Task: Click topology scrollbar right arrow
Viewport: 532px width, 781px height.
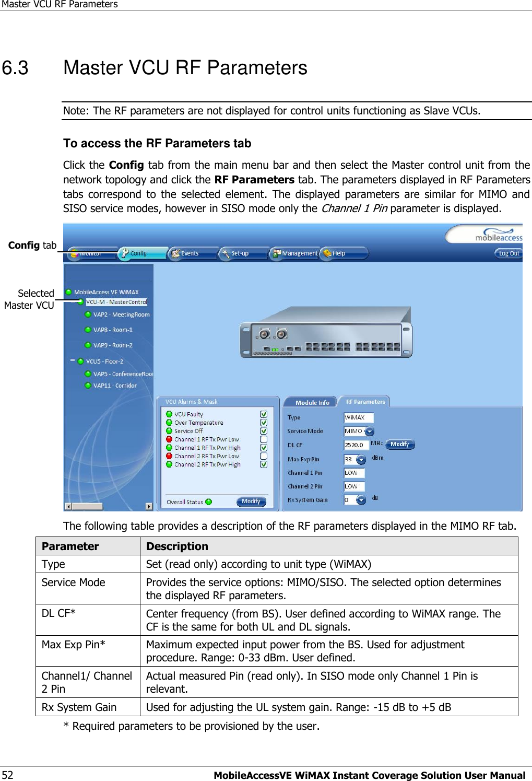Action: click(x=149, y=506)
